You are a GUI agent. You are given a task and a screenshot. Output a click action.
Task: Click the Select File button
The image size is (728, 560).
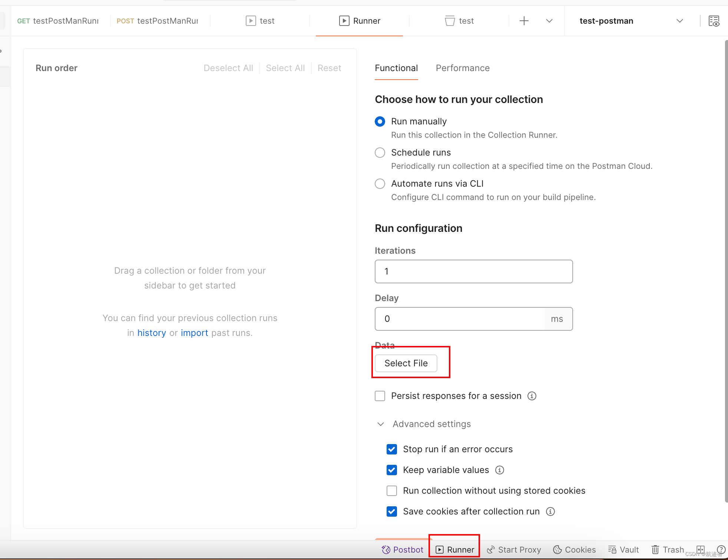(406, 363)
